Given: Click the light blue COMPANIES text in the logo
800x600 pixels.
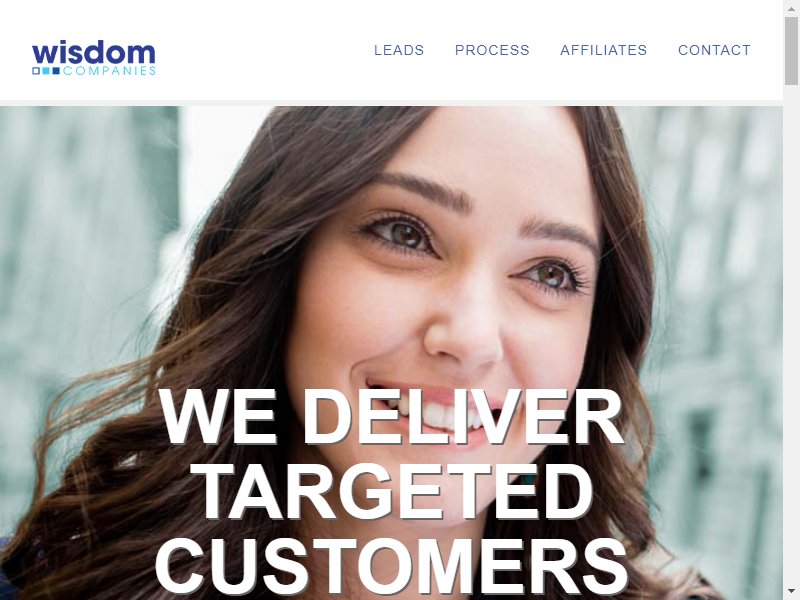Looking at the screenshot, I should coord(109,70).
